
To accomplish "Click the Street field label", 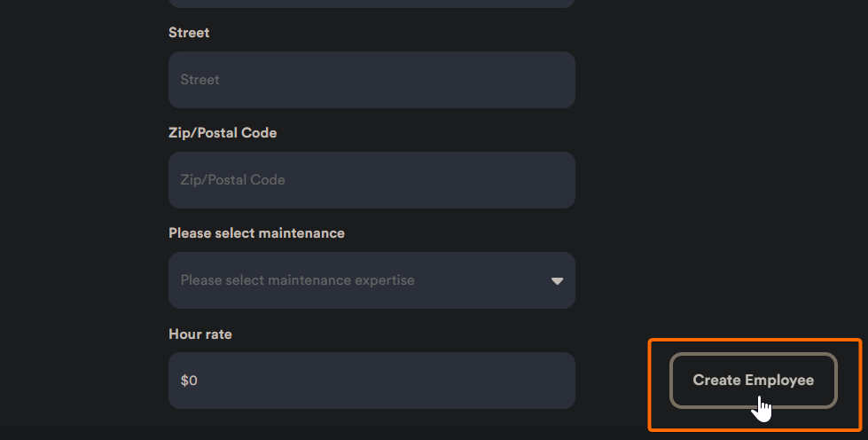I will tap(189, 33).
